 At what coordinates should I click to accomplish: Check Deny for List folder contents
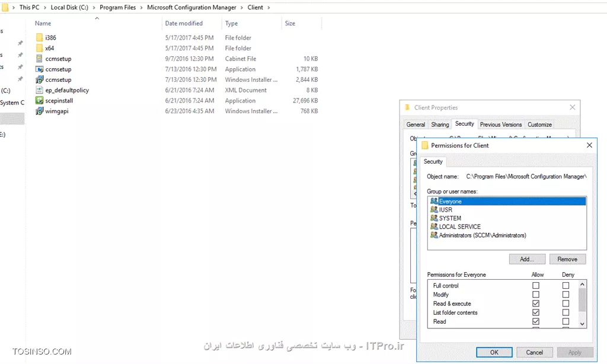pos(566,312)
